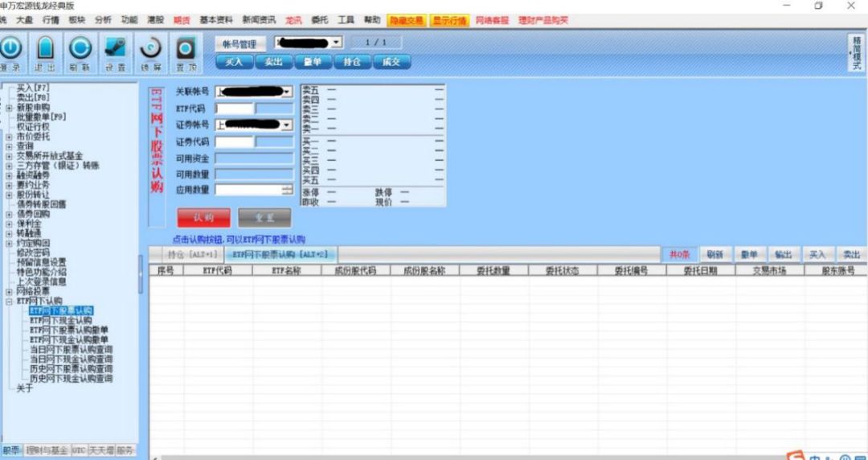Click the 输出 export button
Screen dimensions: 868x460
(x=784, y=255)
